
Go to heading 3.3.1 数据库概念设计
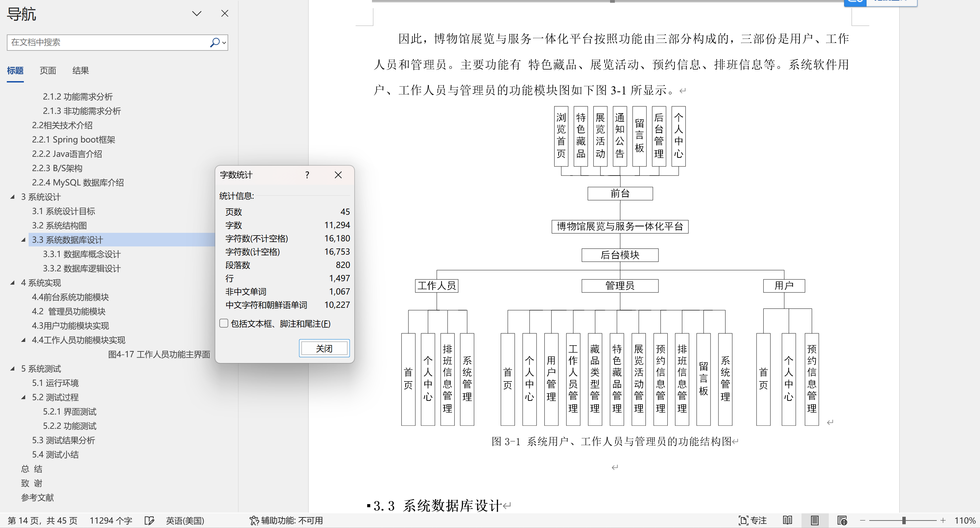[x=82, y=254]
